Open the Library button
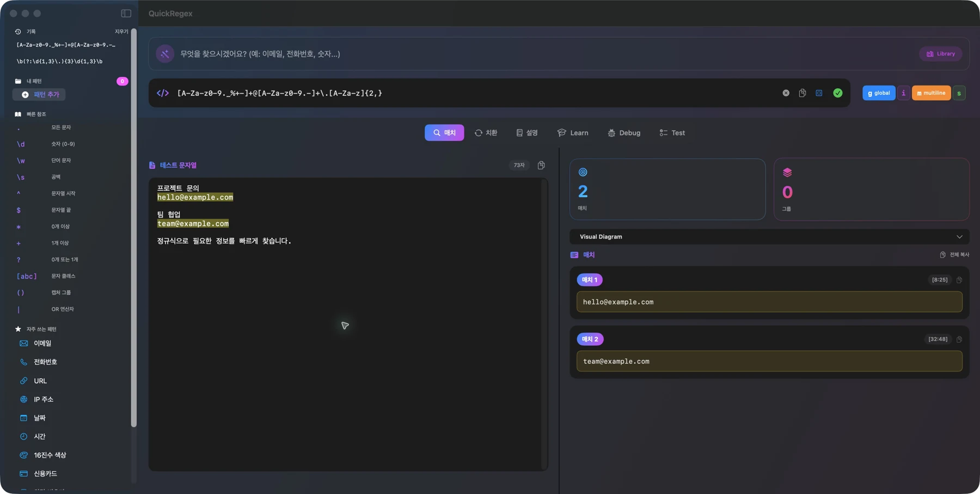The height and width of the screenshot is (494, 980). [x=941, y=54]
